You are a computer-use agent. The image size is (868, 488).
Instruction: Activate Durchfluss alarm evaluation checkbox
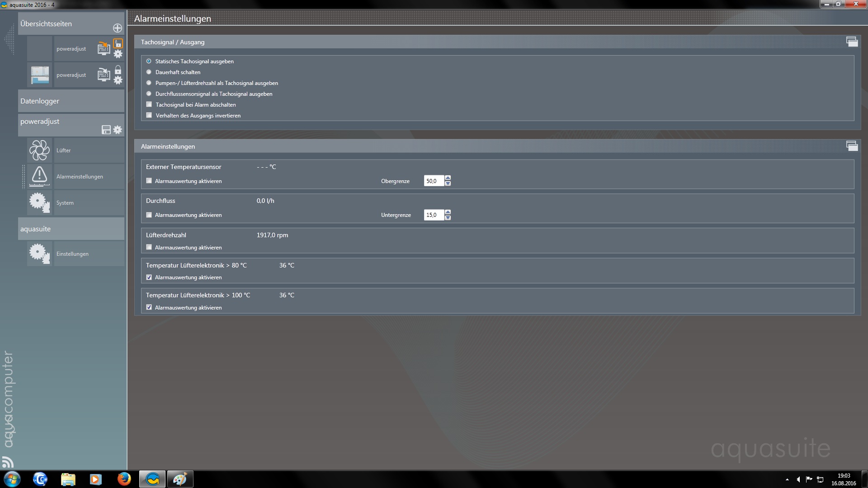click(x=149, y=215)
